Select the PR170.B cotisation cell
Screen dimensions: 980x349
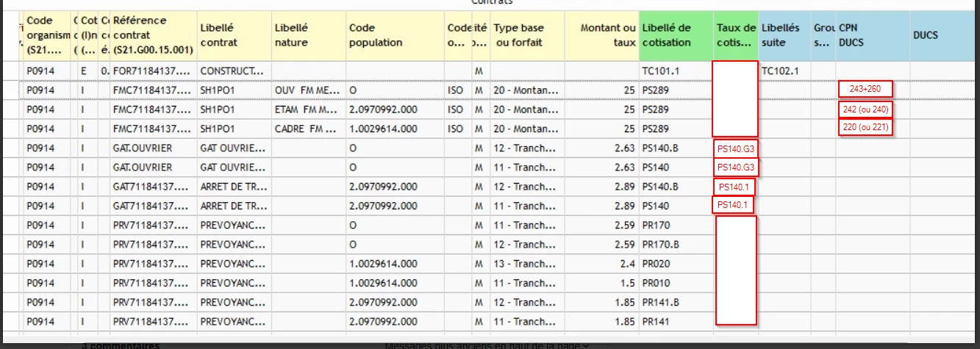click(x=676, y=244)
